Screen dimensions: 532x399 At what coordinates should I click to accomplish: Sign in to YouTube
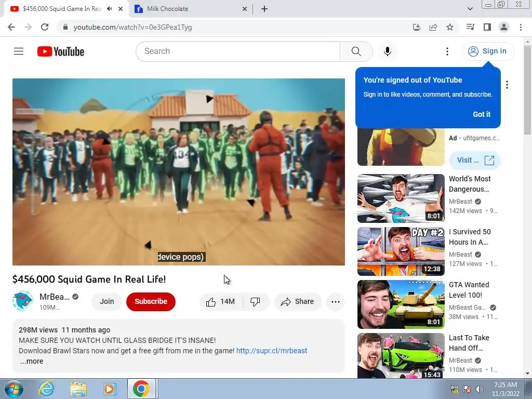tap(488, 51)
